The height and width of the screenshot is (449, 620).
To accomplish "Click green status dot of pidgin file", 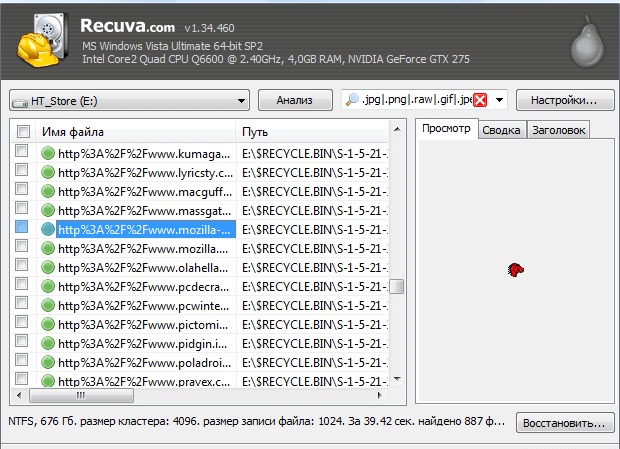I will pyautogui.click(x=48, y=343).
